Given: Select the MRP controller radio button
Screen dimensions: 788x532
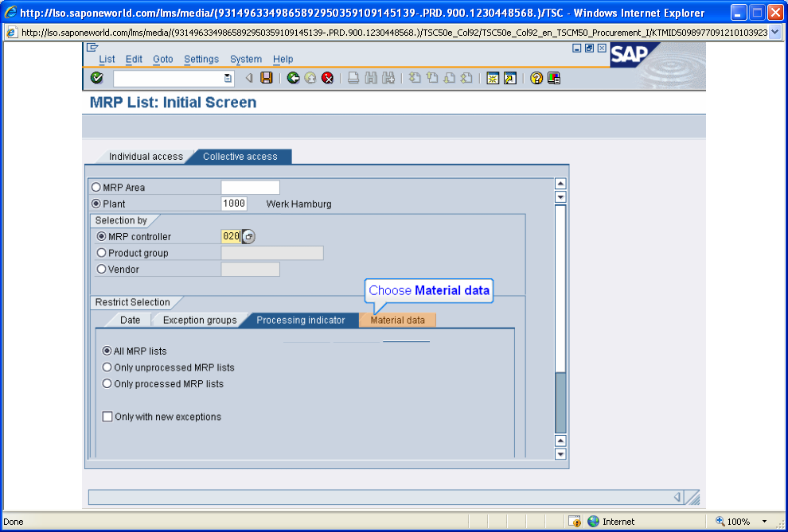Looking at the screenshot, I should (102, 236).
